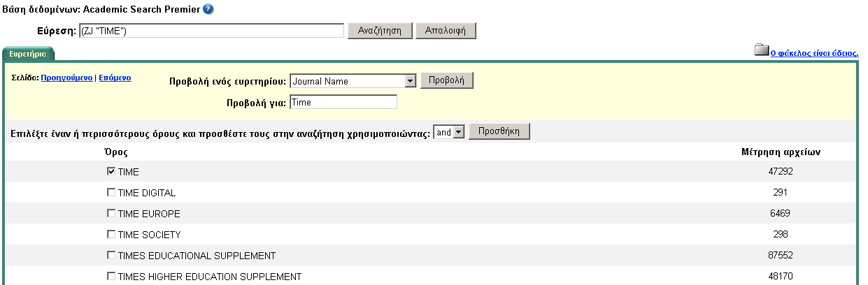Check TIMES HIGHER EDUCATION SUPPLEMENT checkbox
This screenshot has height=285, width=868.
coord(111,276)
